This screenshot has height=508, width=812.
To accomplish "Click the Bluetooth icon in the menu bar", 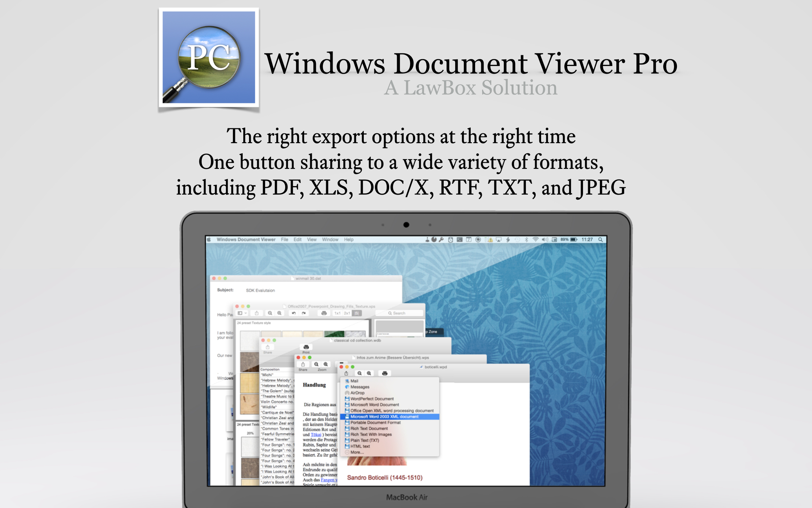I will [x=527, y=240].
